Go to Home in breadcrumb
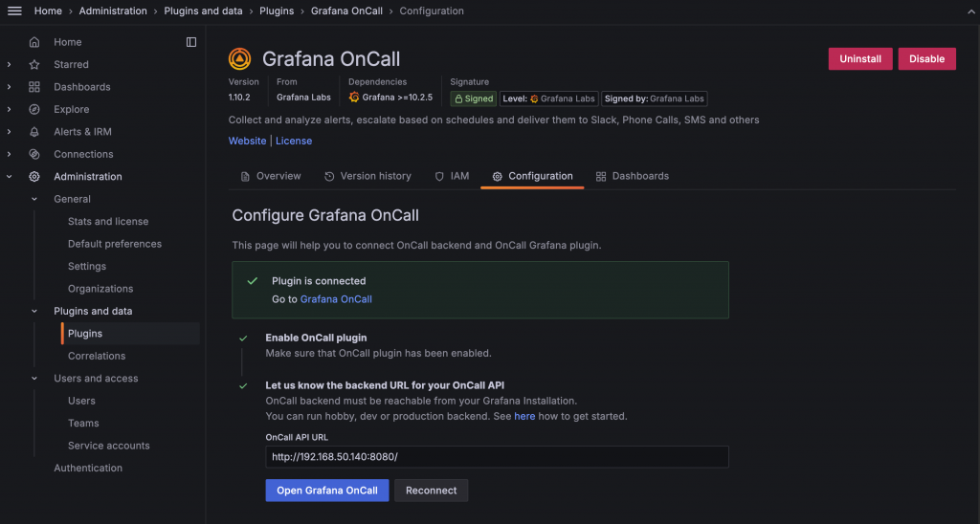 point(48,11)
